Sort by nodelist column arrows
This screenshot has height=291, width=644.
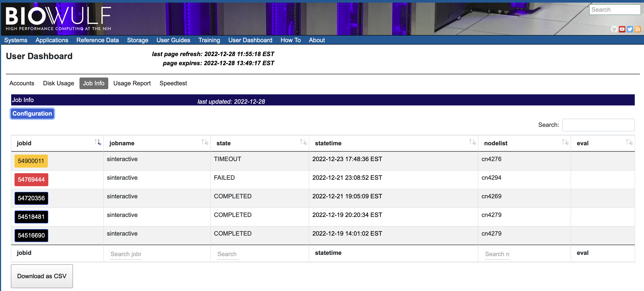(x=565, y=142)
